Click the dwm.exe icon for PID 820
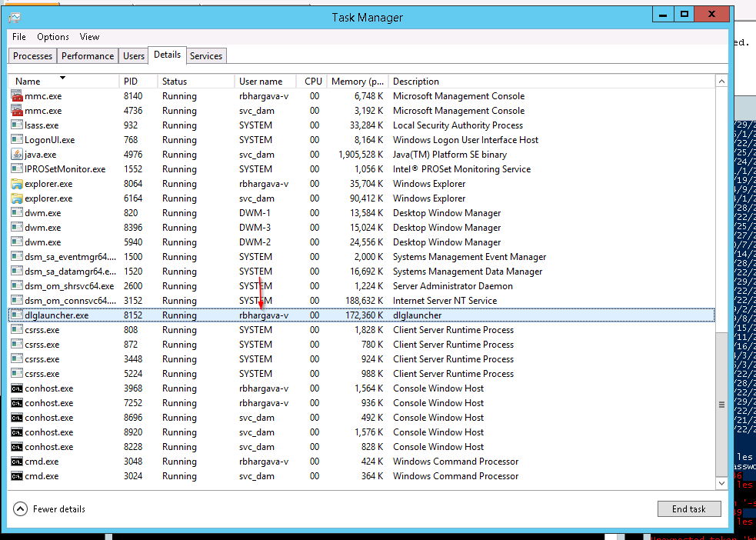The height and width of the screenshot is (540, 756). click(17, 213)
